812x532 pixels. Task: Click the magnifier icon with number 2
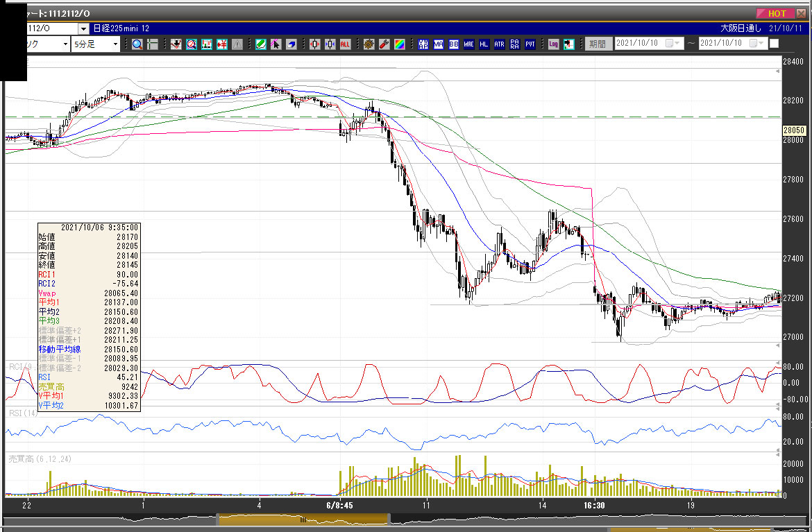192,44
